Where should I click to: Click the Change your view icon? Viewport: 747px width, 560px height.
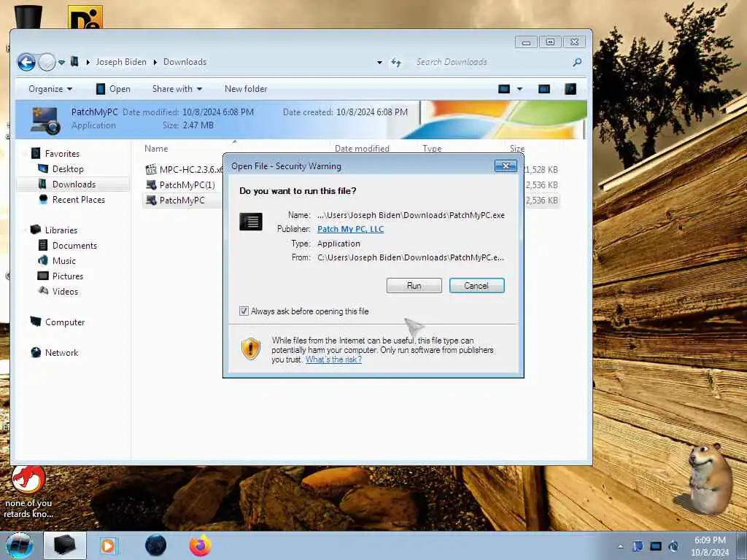[504, 89]
